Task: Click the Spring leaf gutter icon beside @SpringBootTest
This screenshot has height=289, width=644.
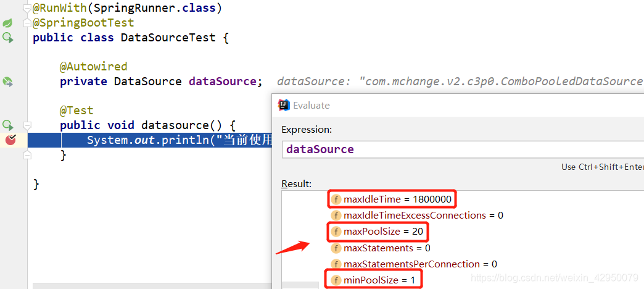Action: (x=8, y=23)
